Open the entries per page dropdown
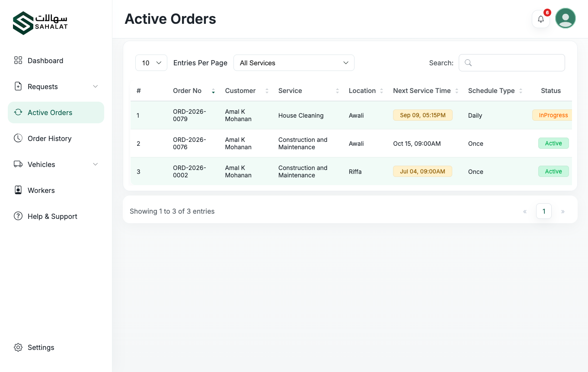 [x=151, y=63]
